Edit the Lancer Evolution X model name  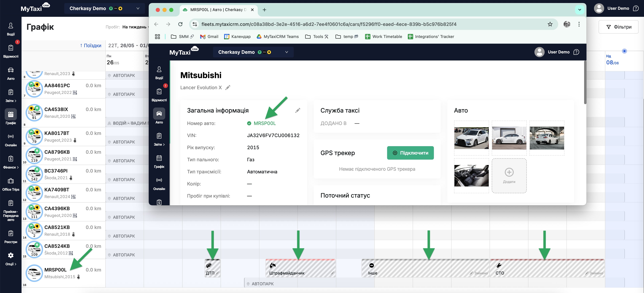click(x=227, y=88)
